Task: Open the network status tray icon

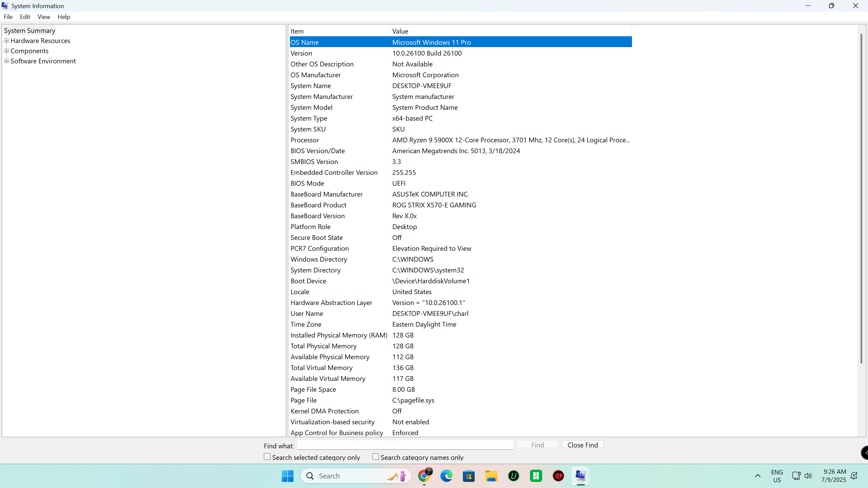Action: tap(796, 476)
